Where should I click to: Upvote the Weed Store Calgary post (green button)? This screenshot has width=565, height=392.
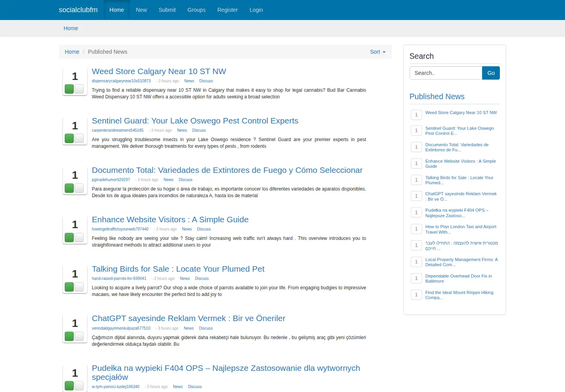69,89
